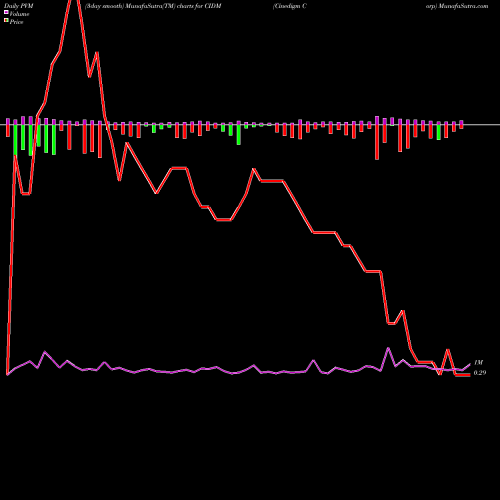Viewport: 500px width, 500px height.
Task: Click the 'Price' legend label
Action: coord(16,22)
